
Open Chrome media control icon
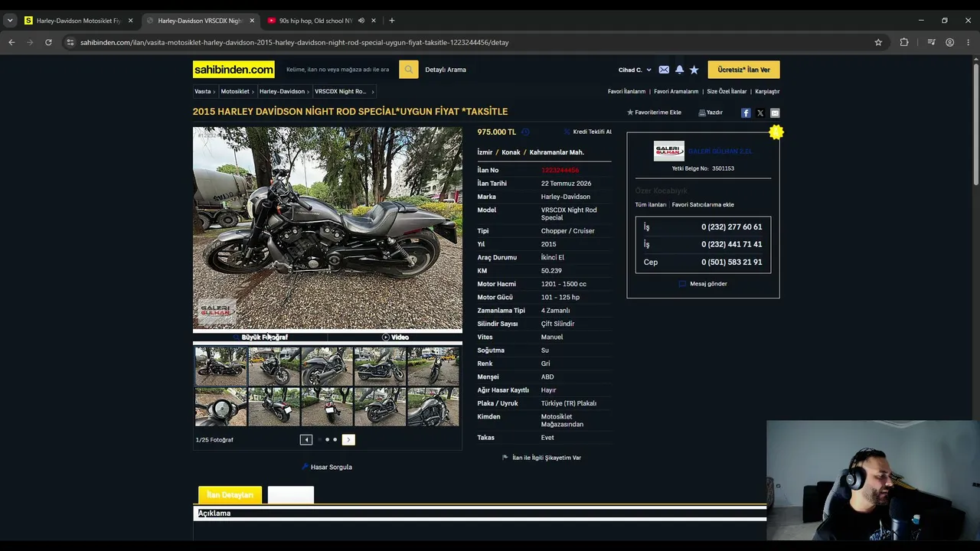[931, 42]
